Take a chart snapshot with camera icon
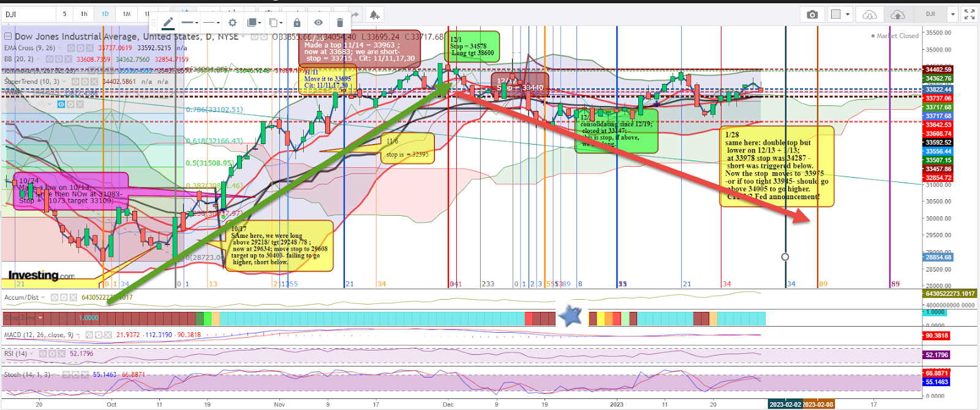Screen dimensions: 980x410 (812, 14)
